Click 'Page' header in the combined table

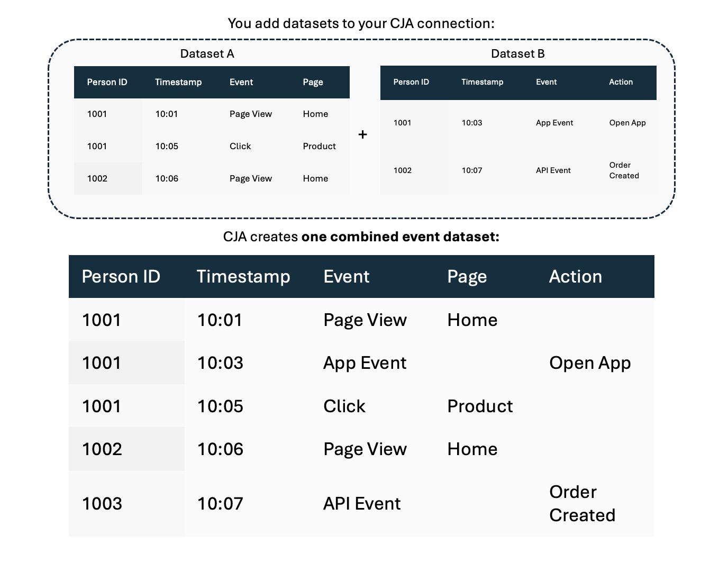coord(467,276)
